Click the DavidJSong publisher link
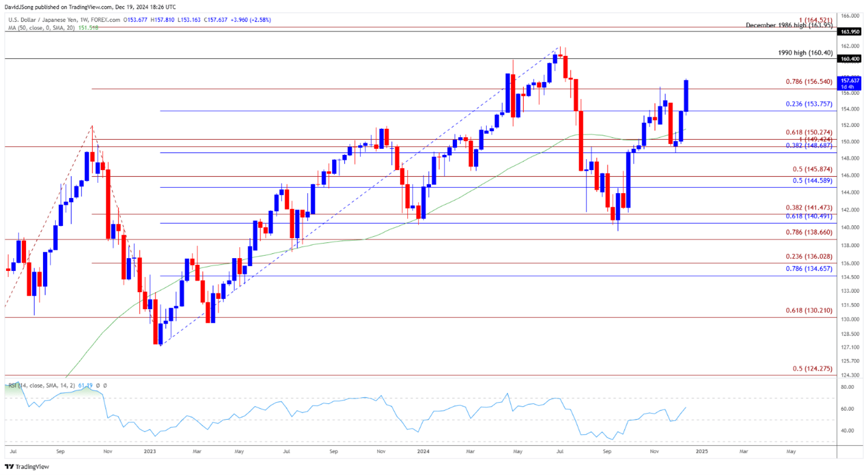 pyautogui.click(x=18, y=7)
